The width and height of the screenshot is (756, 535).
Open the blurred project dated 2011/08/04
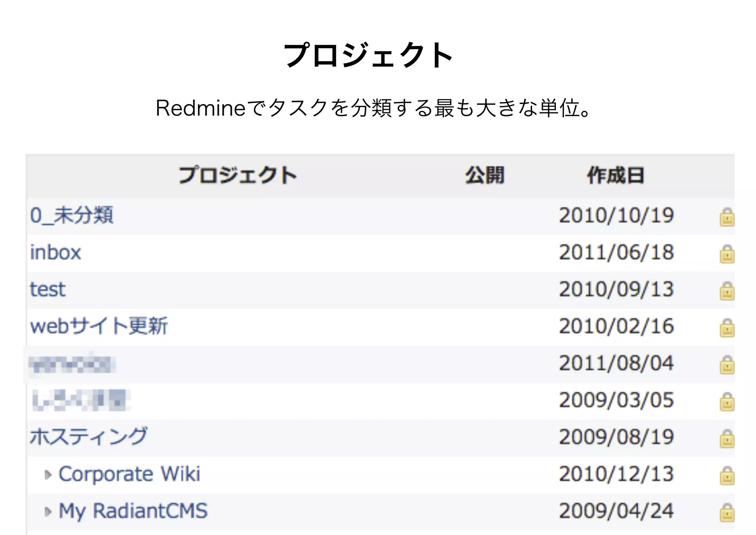tap(72, 364)
